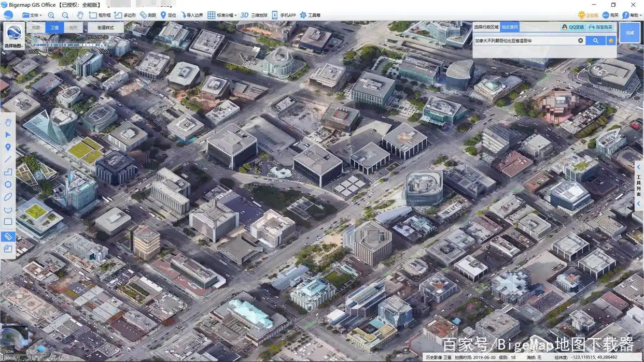
Task: Expand the 标准分幅 dropdown
Action: (x=222, y=16)
